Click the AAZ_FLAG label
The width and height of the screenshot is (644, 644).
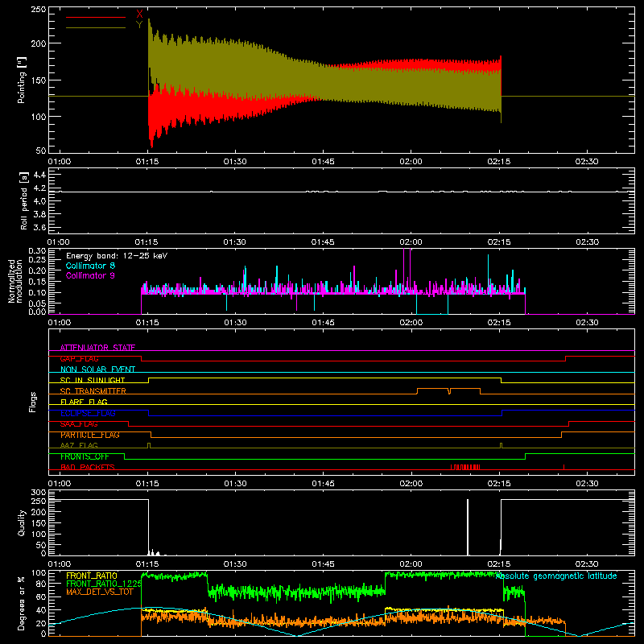click(x=79, y=445)
